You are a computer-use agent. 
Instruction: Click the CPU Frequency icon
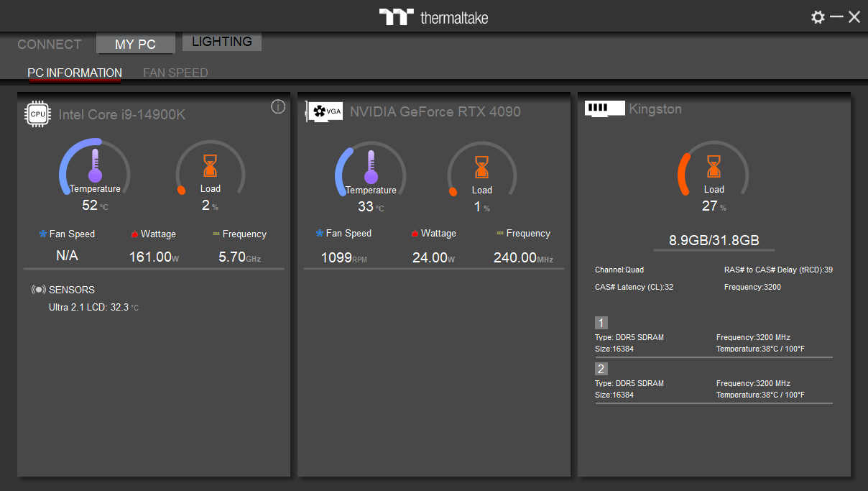coord(216,234)
